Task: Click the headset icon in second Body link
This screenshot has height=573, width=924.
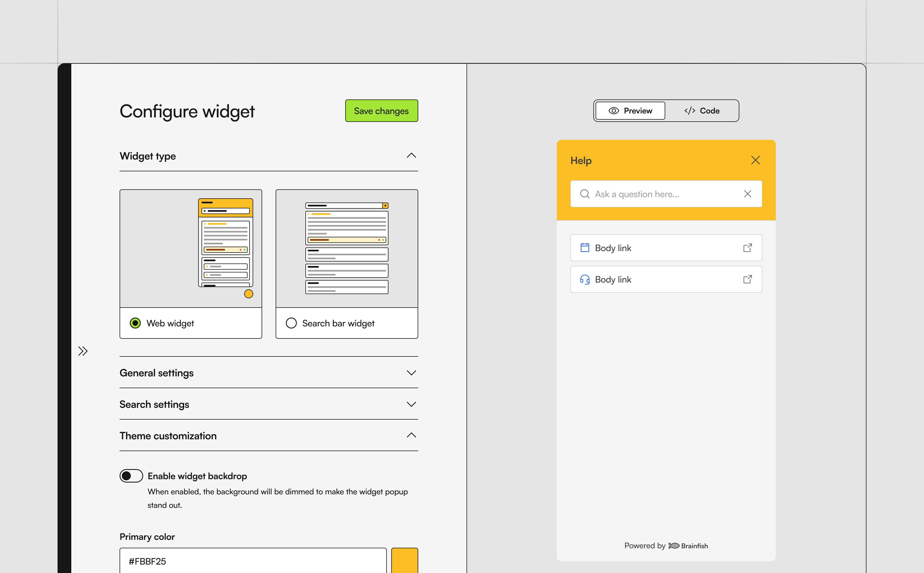Action: pos(585,279)
